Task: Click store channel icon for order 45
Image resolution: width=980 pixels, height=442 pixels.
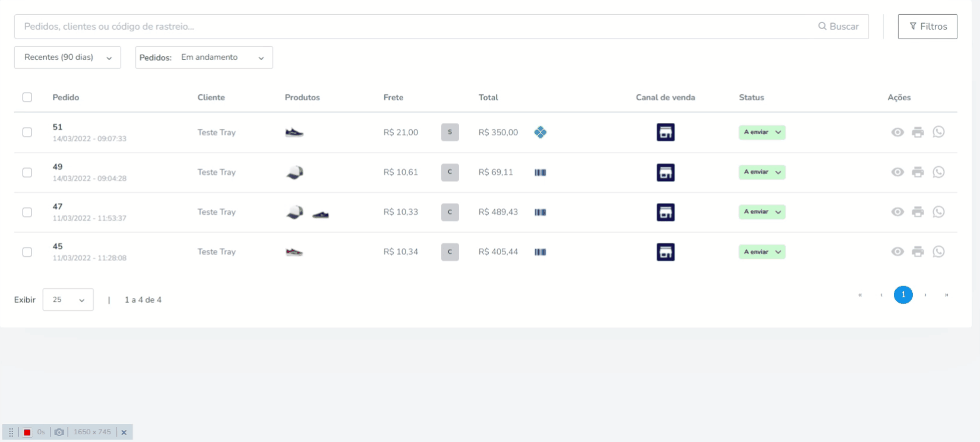Action: click(665, 252)
